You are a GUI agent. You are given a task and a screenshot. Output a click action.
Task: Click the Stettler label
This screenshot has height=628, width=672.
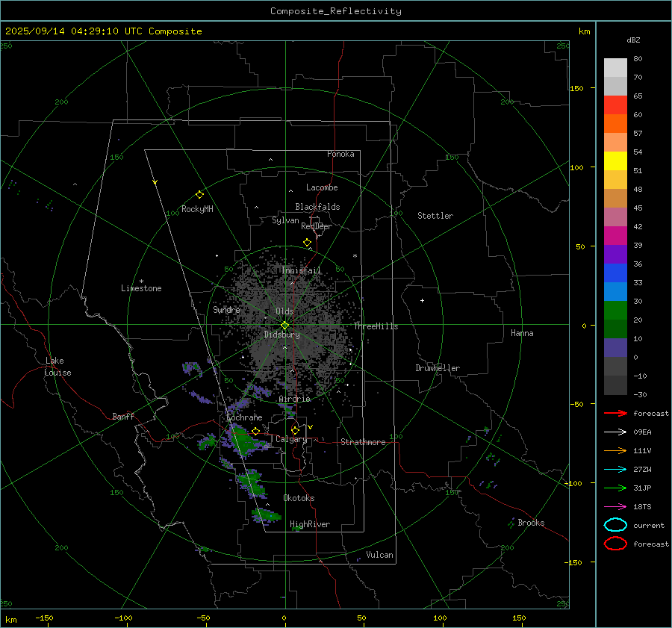click(435, 216)
